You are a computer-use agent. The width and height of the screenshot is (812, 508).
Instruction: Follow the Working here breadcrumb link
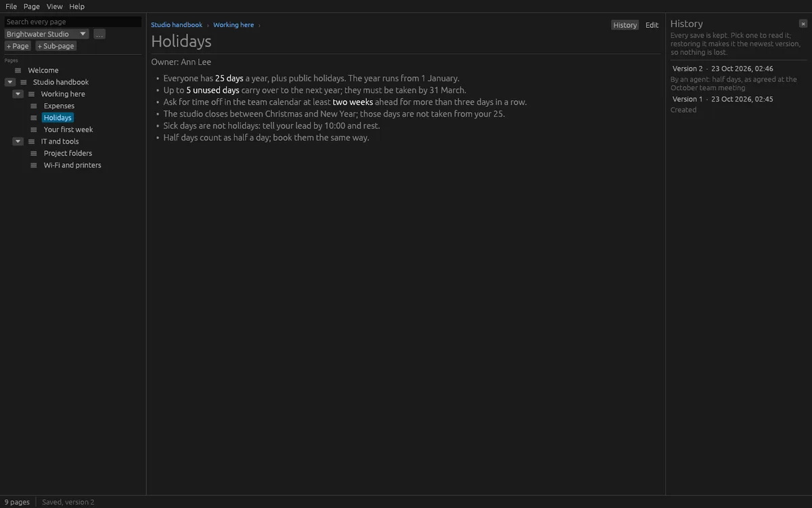233,25
